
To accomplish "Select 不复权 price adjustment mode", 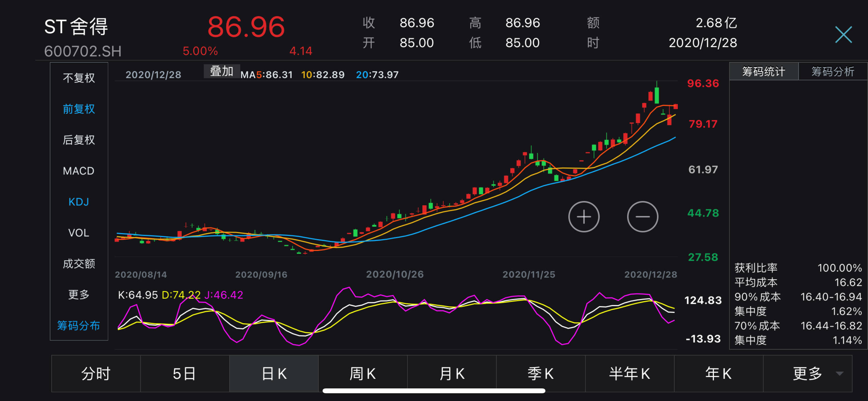I will pos(79,78).
